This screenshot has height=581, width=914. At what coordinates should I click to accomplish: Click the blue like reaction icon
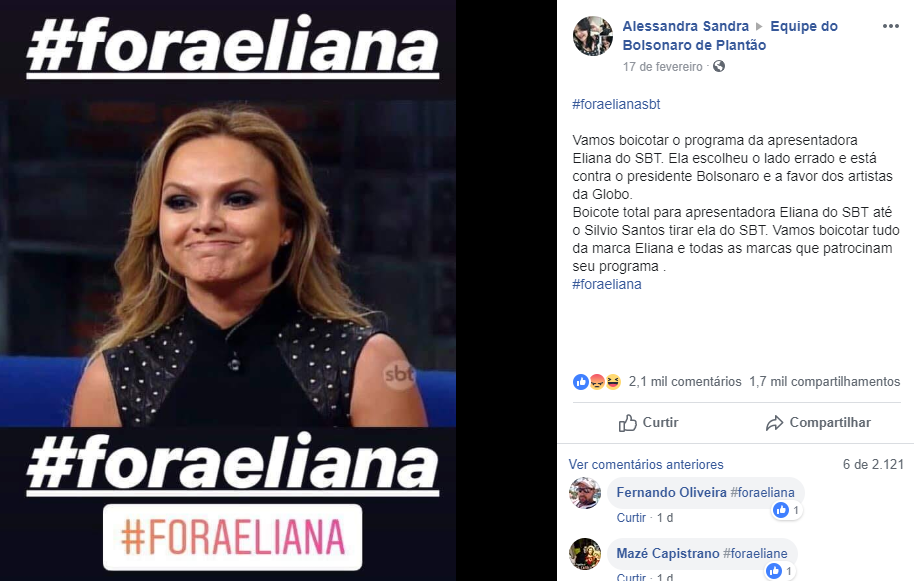pyautogui.click(x=581, y=382)
